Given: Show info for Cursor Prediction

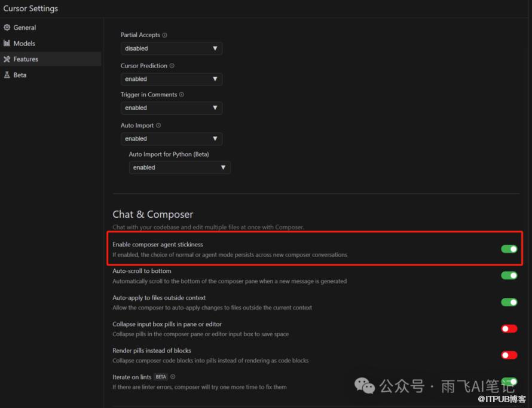Looking at the screenshot, I should [172, 66].
